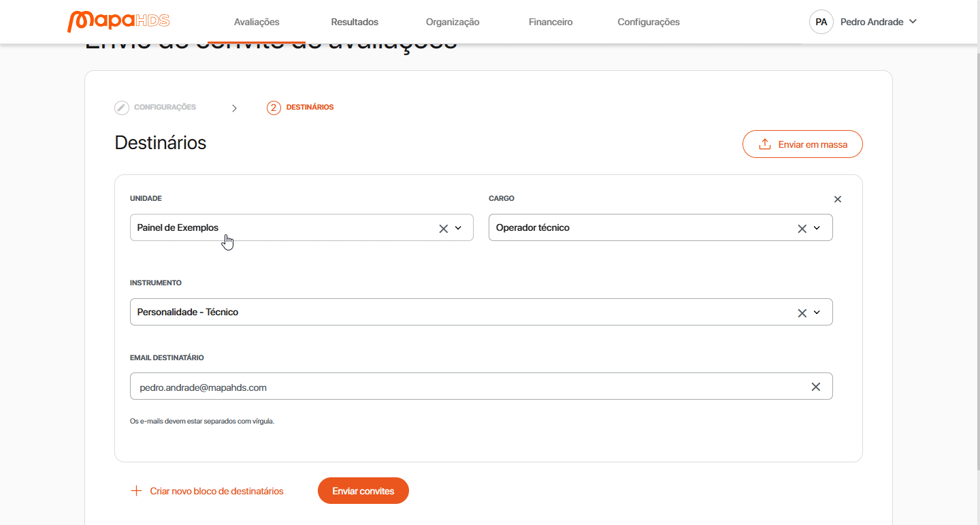Remove the recipient block with X

tap(838, 200)
